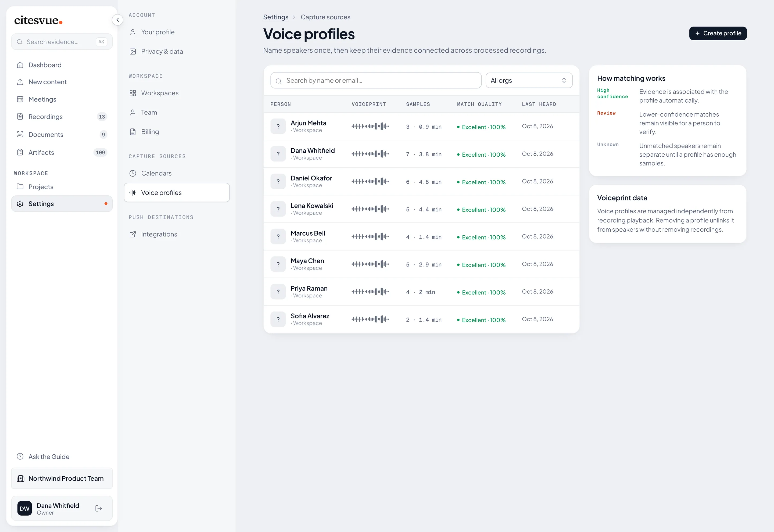Screen dimensions: 774x532
Task: Click the sign-out icon beside Dana Whitfield
Action: point(99,508)
